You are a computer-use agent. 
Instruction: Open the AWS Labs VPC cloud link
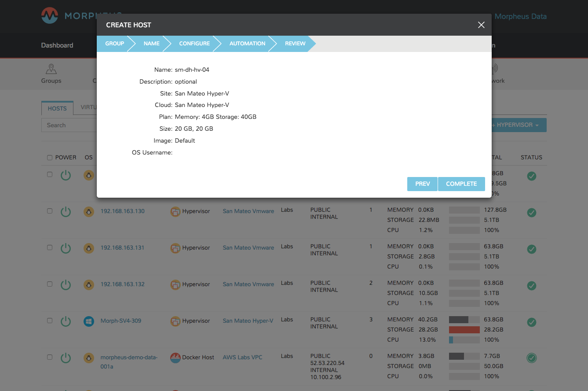(x=242, y=357)
